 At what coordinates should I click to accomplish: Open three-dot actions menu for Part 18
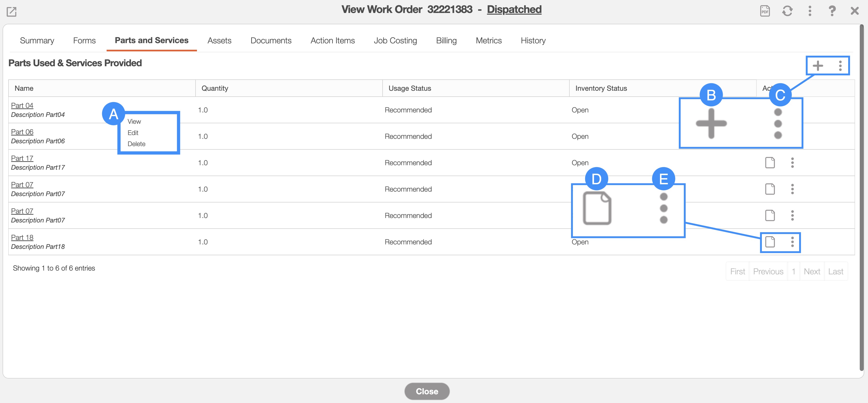point(792,242)
